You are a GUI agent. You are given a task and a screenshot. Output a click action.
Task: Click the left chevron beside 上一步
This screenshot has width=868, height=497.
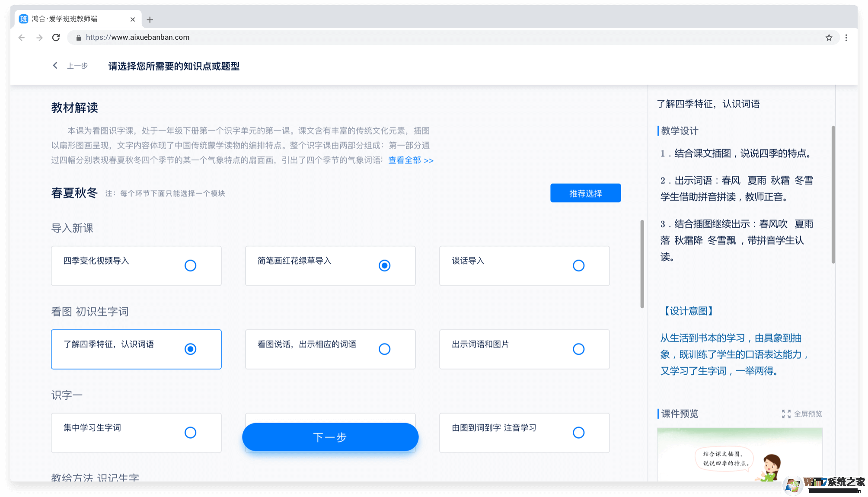(55, 65)
